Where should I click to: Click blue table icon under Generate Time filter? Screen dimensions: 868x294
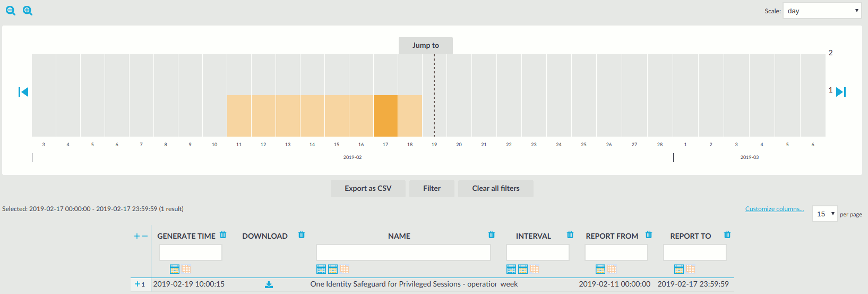click(175, 269)
